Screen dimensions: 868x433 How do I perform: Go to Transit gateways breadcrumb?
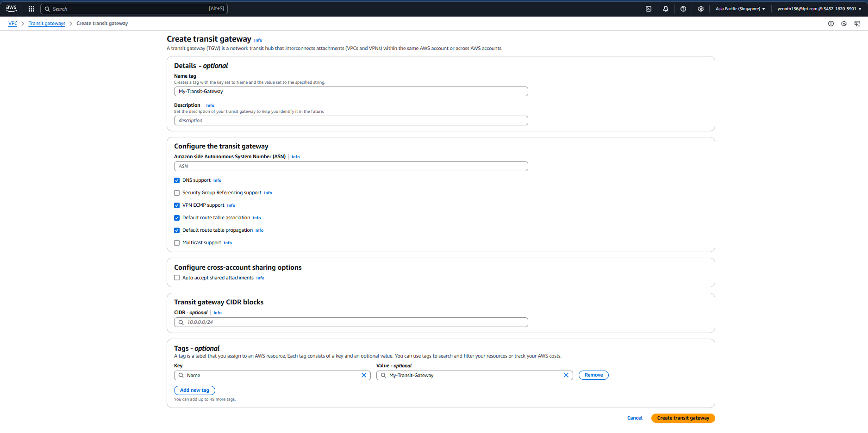tap(47, 24)
